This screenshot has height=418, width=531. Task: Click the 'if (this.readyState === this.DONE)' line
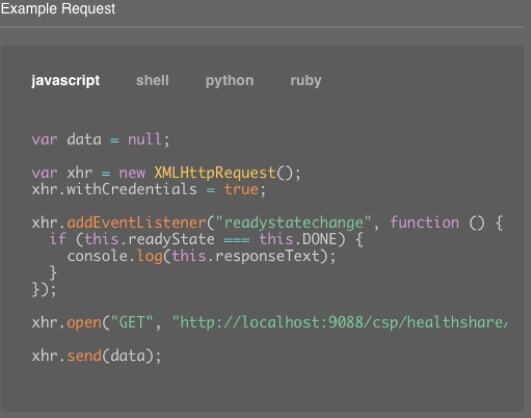(x=206, y=239)
